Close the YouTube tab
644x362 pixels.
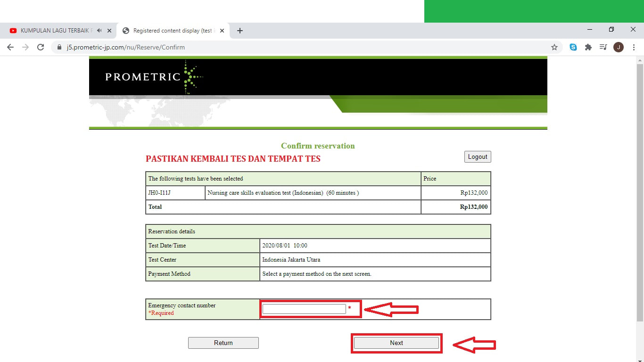(109, 31)
